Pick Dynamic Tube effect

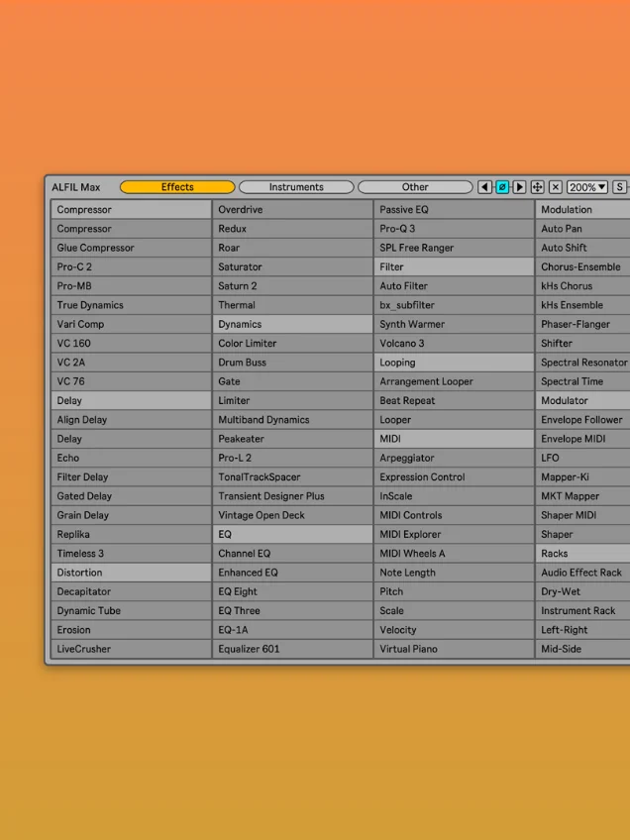(x=131, y=611)
